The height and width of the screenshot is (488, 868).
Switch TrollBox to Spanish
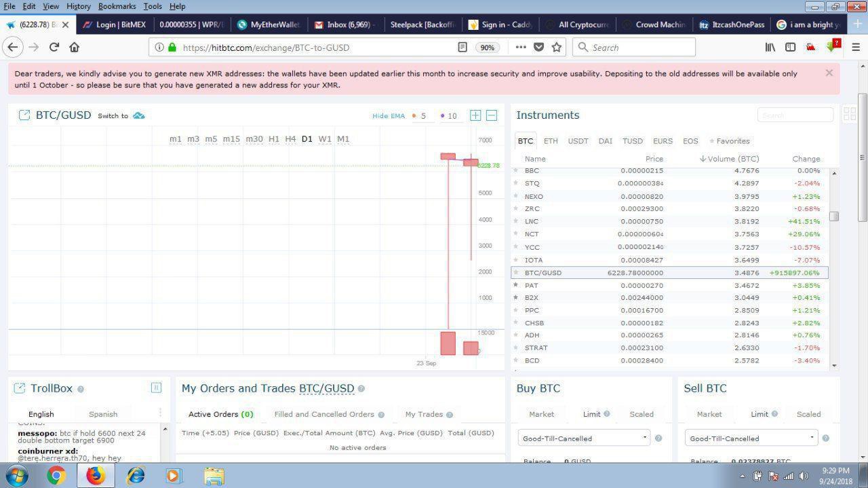103,414
